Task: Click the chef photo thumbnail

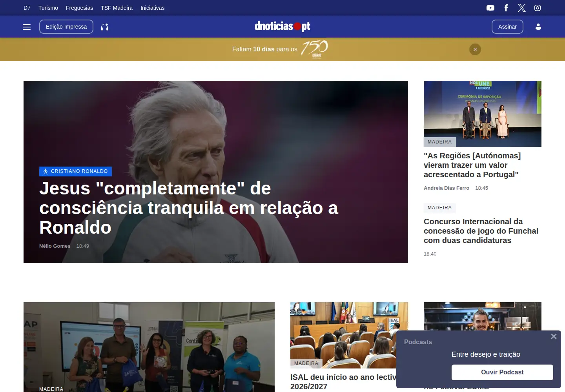Action: (x=483, y=316)
